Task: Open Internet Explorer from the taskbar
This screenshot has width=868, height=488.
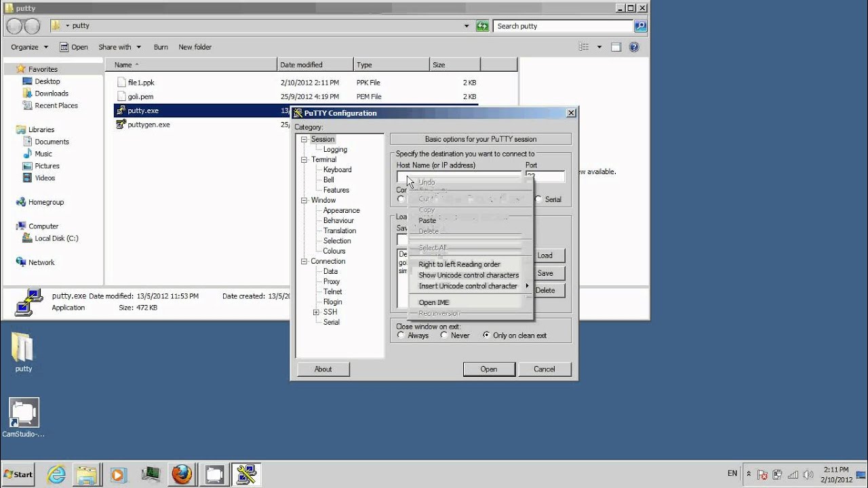Action: click(x=56, y=474)
